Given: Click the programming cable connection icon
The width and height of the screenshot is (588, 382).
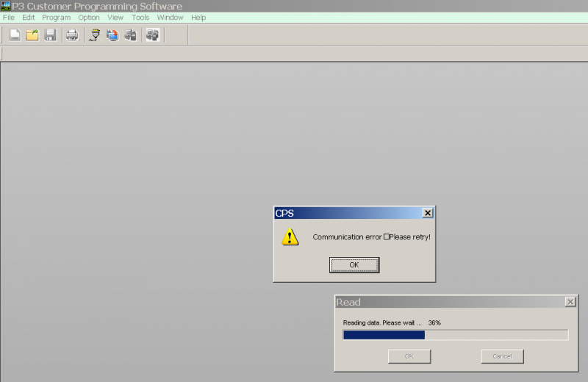Looking at the screenshot, I should click(94, 35).
